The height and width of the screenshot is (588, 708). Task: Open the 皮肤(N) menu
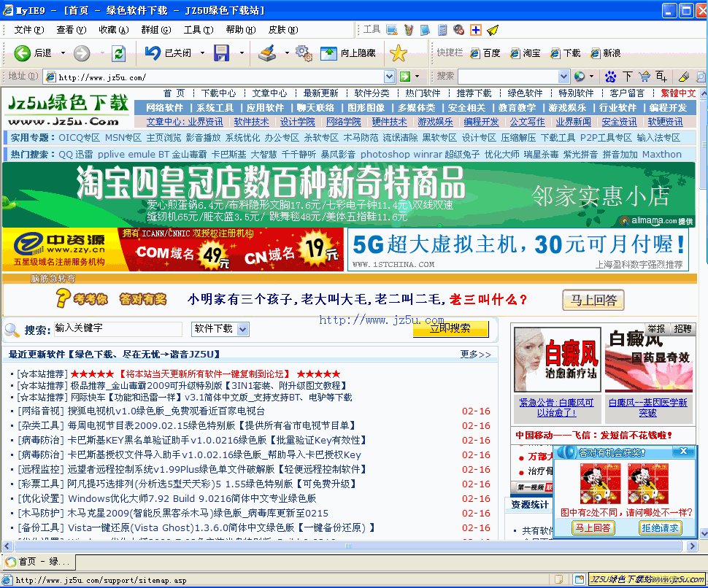coord(283,30)
